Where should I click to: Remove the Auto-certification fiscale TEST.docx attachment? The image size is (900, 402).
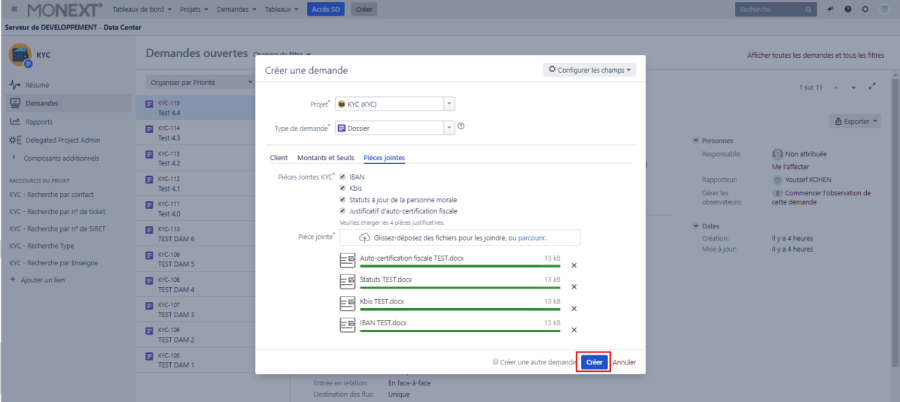[573, 265]
